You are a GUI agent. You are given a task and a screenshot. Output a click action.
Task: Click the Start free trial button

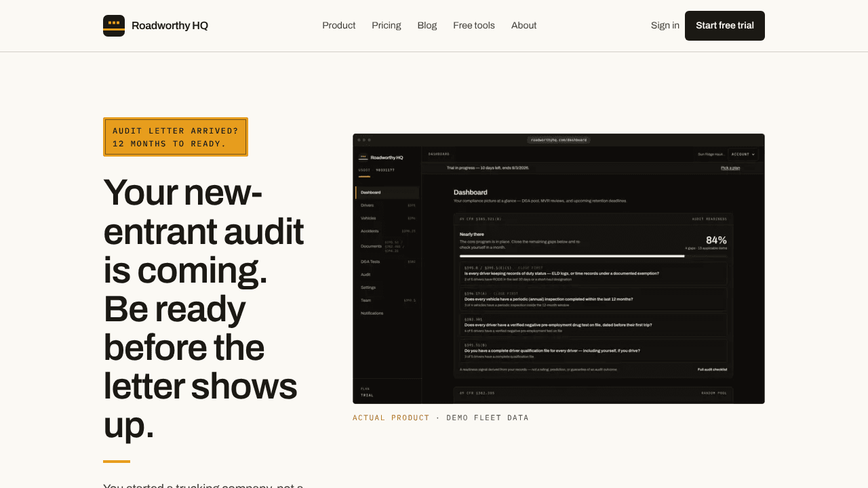(725, 26)
